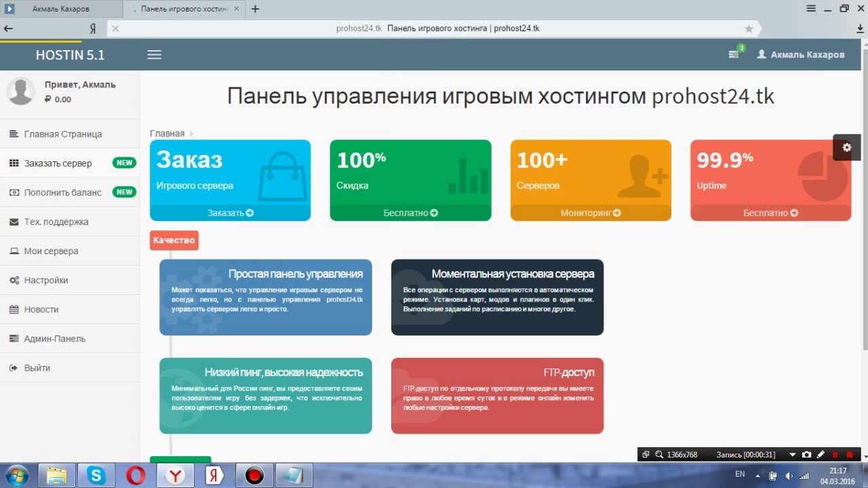Click the EN language indicator
This screenshot has height=488, width=868.
pos(740,474)
